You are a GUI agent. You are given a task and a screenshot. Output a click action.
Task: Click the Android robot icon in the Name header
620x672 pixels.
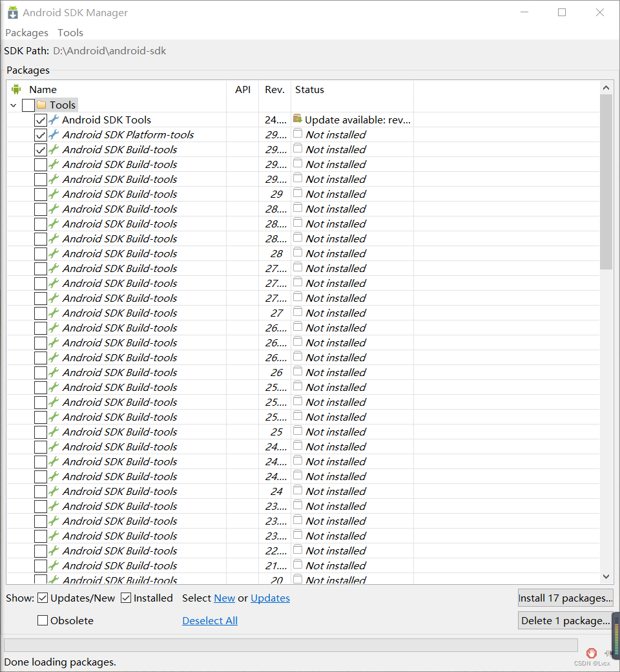(17, 90)
